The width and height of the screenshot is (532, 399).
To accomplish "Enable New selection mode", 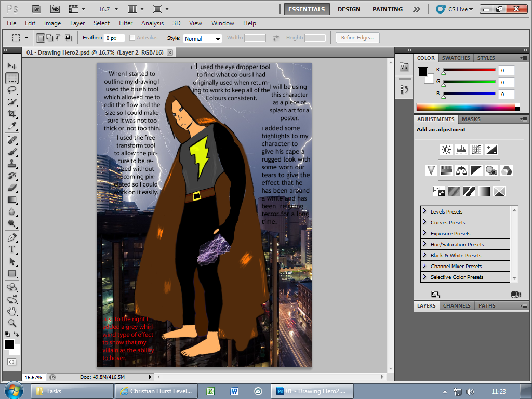I will (41, 37).
